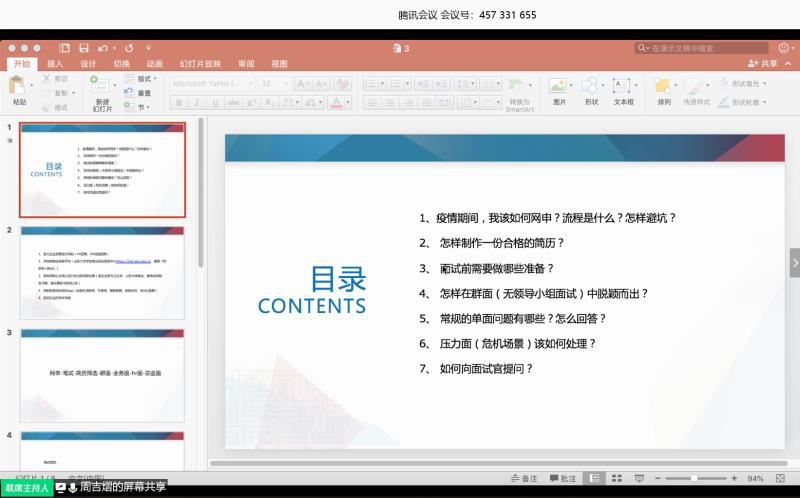Click the Share (共享) button
The image size is (800, 498).
click(763, 64)
